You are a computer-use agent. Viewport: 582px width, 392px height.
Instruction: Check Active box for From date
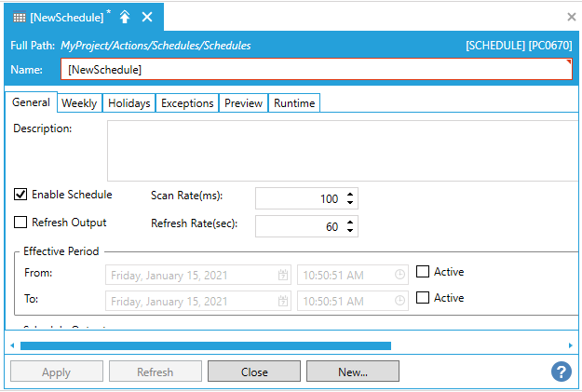tap(423, 272)
